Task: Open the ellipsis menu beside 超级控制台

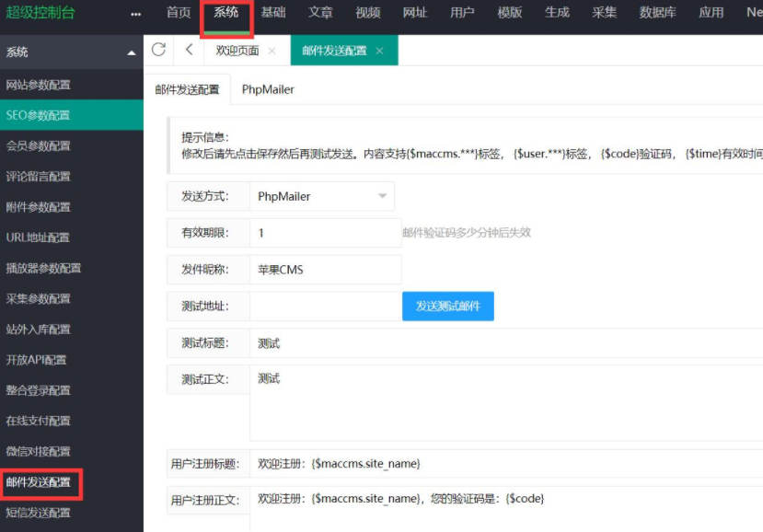Action: click(x=135, y=14)
